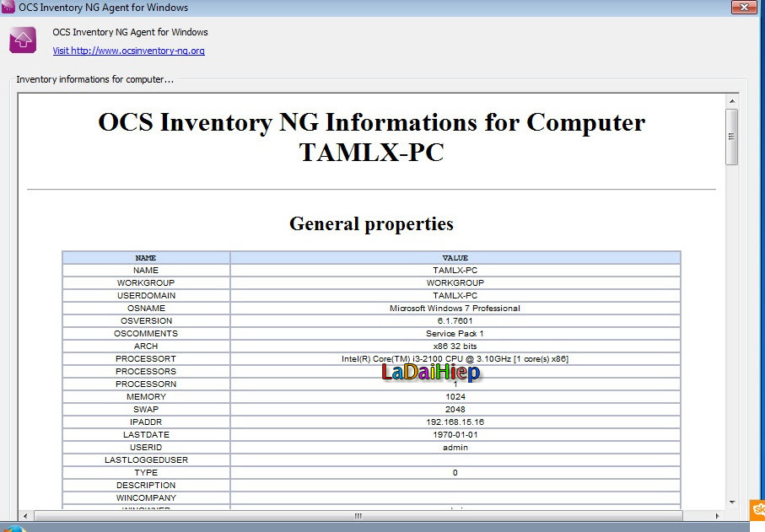The width and height of the screenshot is (765, 532).
Task: Select the IP address 192.168.15.16
Action: (455, 422)
